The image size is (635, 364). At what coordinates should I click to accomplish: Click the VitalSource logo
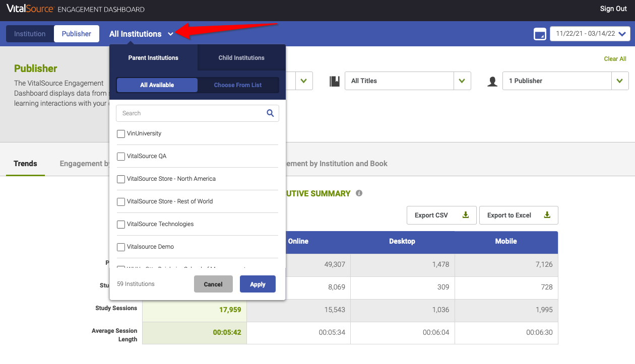(30, 9)
